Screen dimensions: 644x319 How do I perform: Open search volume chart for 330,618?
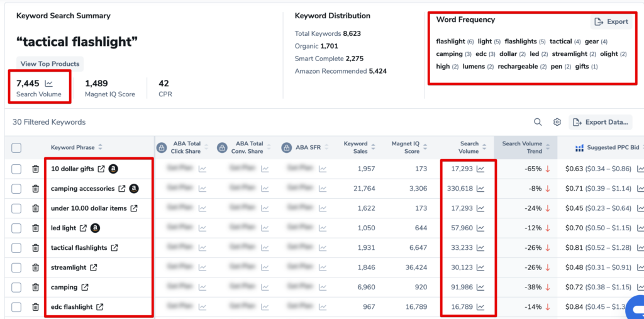coord(480,189)
